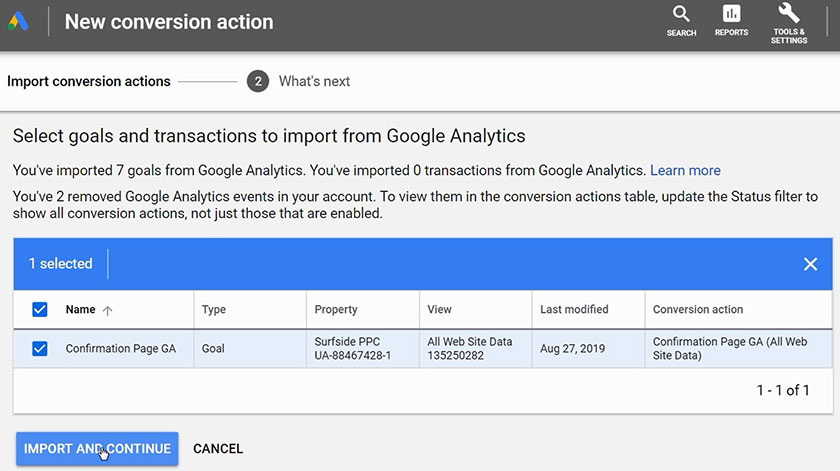This screenshot has height=471, width=840.
Task: Click step 2 circle indicator
Action: (258, 82)
